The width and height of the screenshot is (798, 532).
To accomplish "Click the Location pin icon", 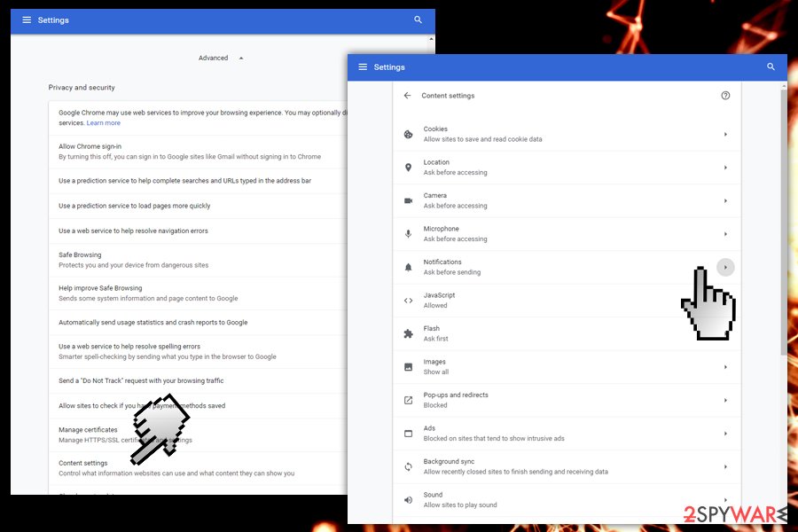I will pyautogui.click(x=408, y=168).
